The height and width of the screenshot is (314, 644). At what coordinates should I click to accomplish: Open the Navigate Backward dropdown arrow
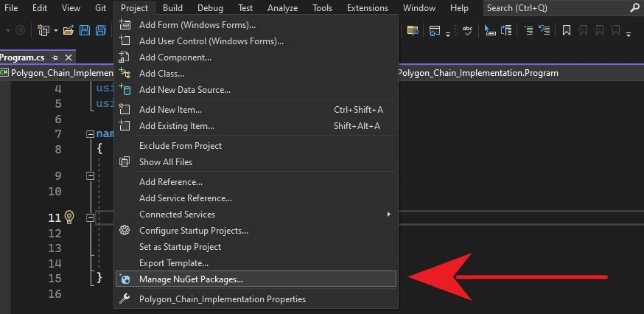pos(8,30)
